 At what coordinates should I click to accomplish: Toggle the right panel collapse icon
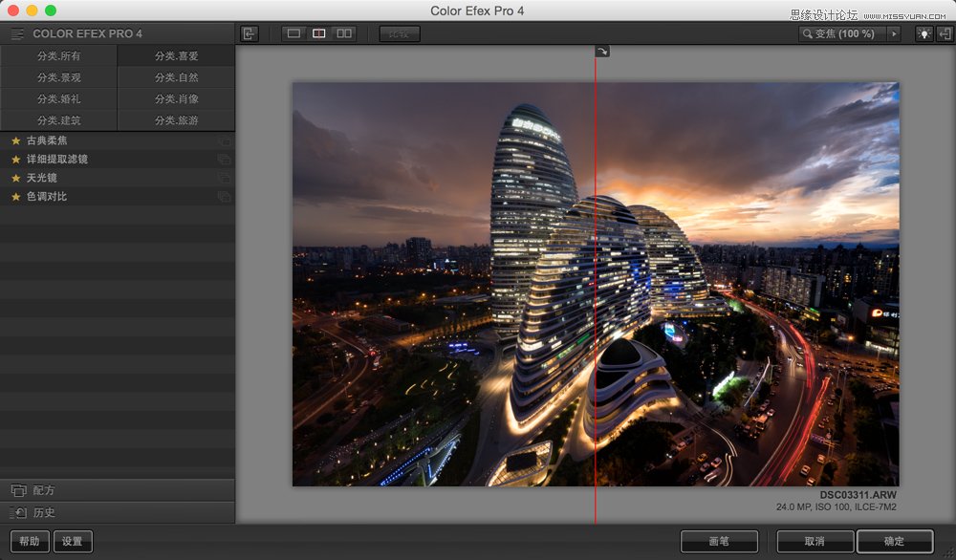(944, 33)
